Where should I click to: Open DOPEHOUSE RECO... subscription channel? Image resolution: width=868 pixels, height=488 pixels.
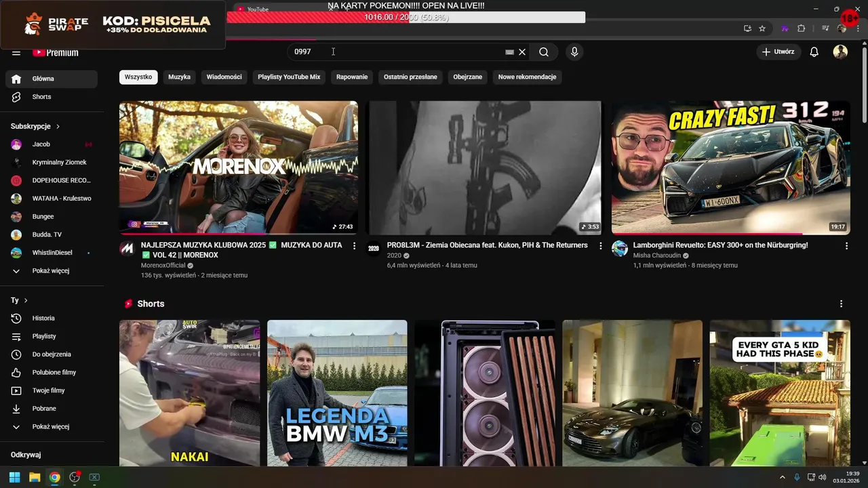click(x=52, y=180)
